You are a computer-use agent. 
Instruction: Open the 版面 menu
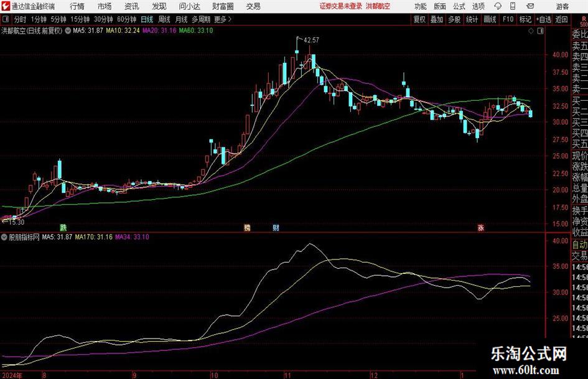coord(440,6)
